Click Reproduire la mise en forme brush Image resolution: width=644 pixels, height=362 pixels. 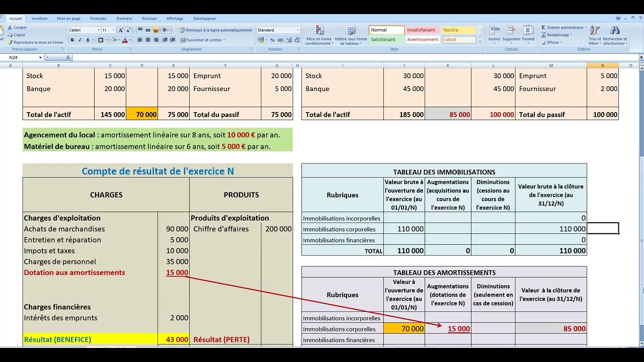pos(10,42)
